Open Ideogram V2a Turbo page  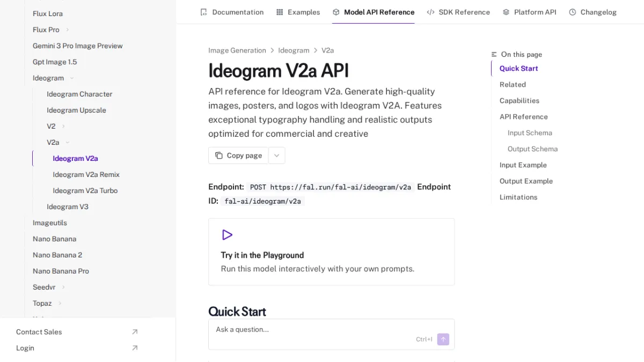tap(85, 191)
